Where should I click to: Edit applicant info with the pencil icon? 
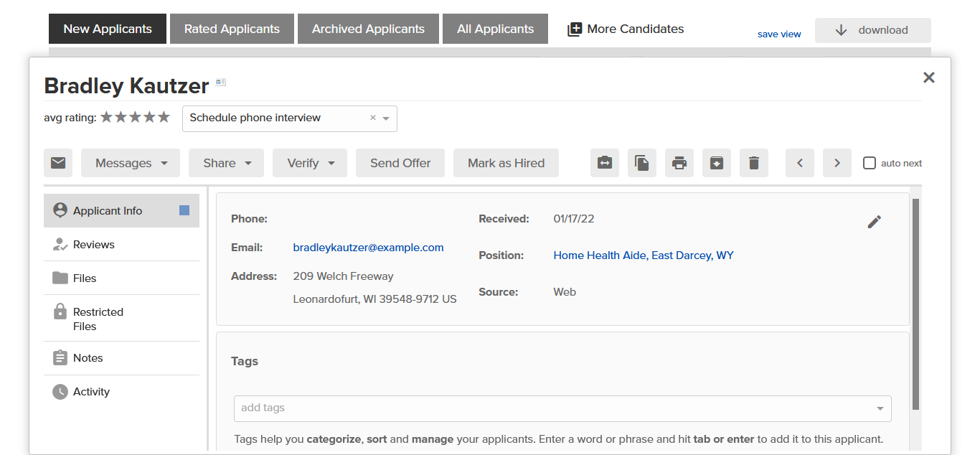874,222
